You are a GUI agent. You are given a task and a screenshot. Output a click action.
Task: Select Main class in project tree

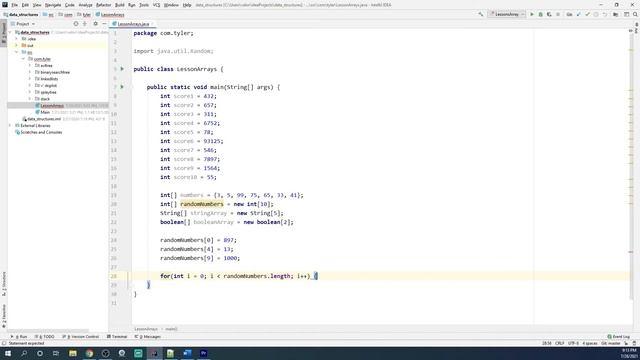(45, 112)
